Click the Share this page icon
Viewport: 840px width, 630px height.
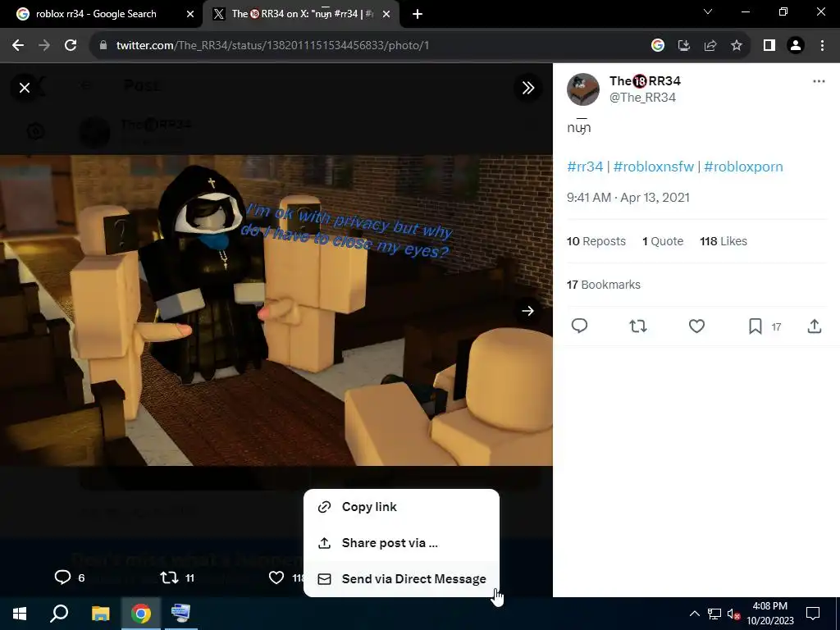pyautogui.click(x=710, y=46)
